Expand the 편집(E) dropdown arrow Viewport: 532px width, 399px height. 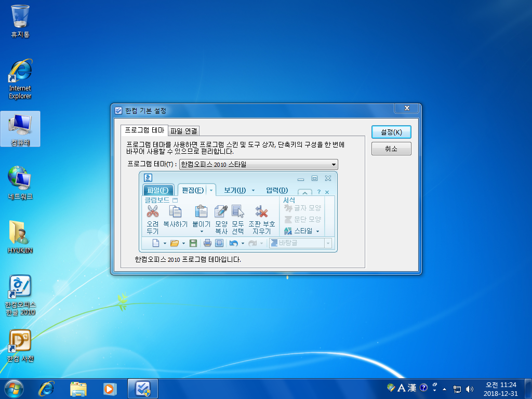click(x=211, y=190)
